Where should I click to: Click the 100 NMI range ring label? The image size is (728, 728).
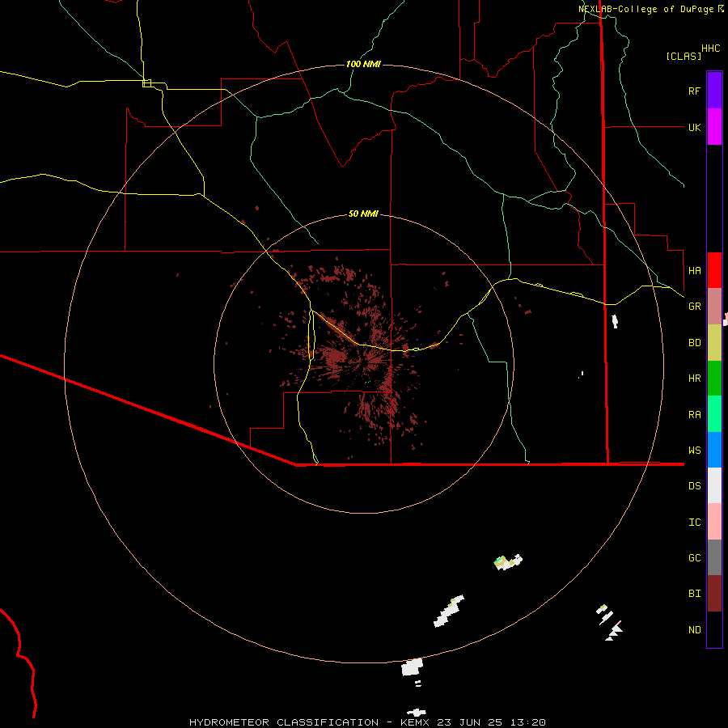[x=363, y=64]
